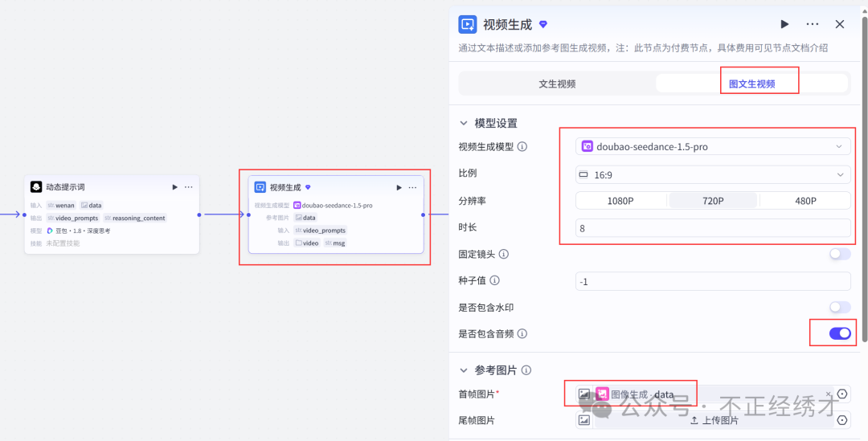Image resolution: width=868 pixels, height=441 pixels.
Task: Close the 视频生成 settings panel
Action: pyautogui.click(x=840, y=24)
